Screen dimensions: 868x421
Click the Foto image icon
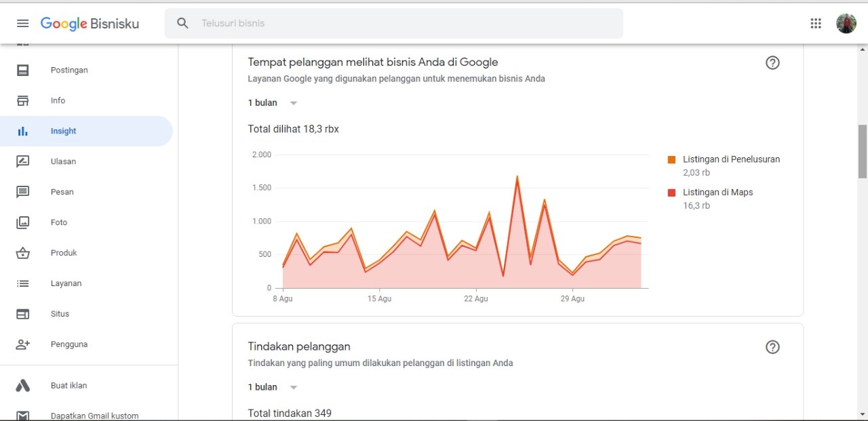(x=23, y=222)
